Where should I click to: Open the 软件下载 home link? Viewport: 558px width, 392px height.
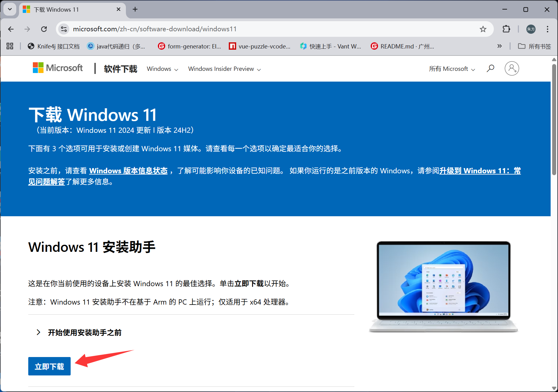(x=121, y=69)
